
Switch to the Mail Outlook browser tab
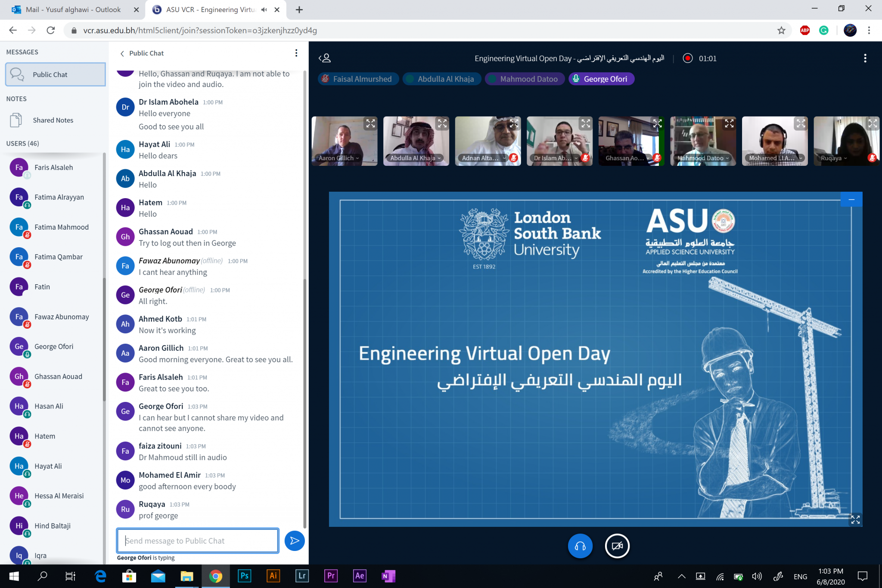click(72, 9)
